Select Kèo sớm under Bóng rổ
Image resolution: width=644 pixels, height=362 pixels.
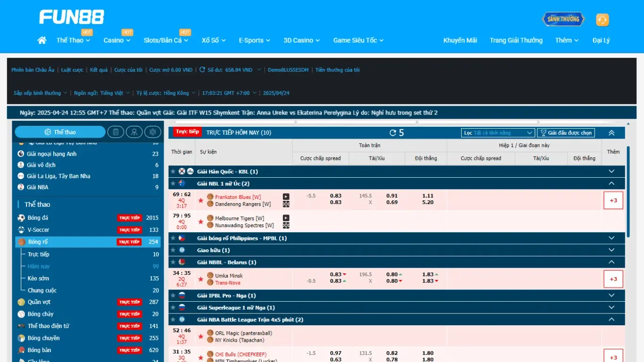(x=38, y=278)
